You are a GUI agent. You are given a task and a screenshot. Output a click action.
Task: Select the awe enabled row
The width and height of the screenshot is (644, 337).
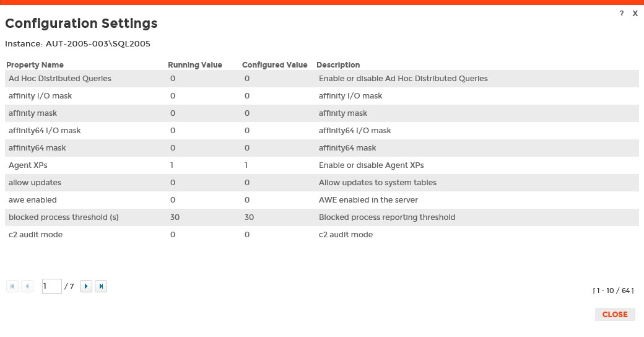coord(32,200)
